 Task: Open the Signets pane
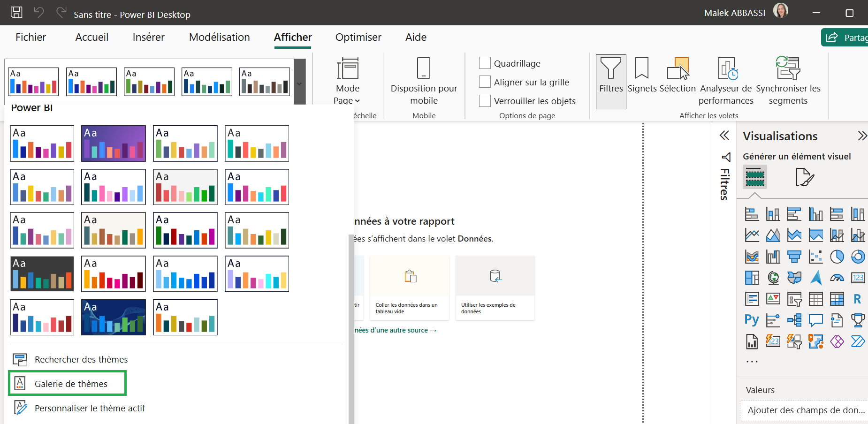[x=642, y=80]
